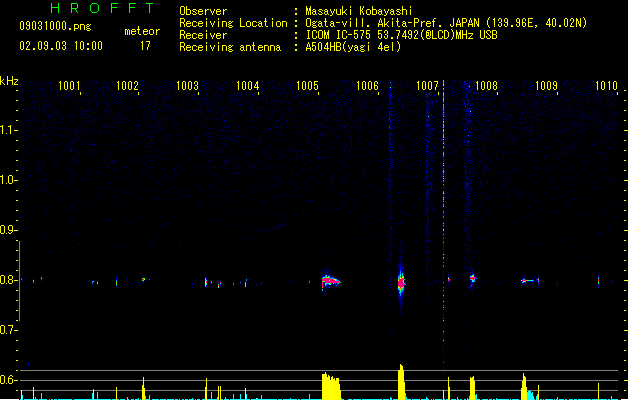The height and width of the screenshot is (400, 629).
Task: Click the meteor label
Action: 142,31
